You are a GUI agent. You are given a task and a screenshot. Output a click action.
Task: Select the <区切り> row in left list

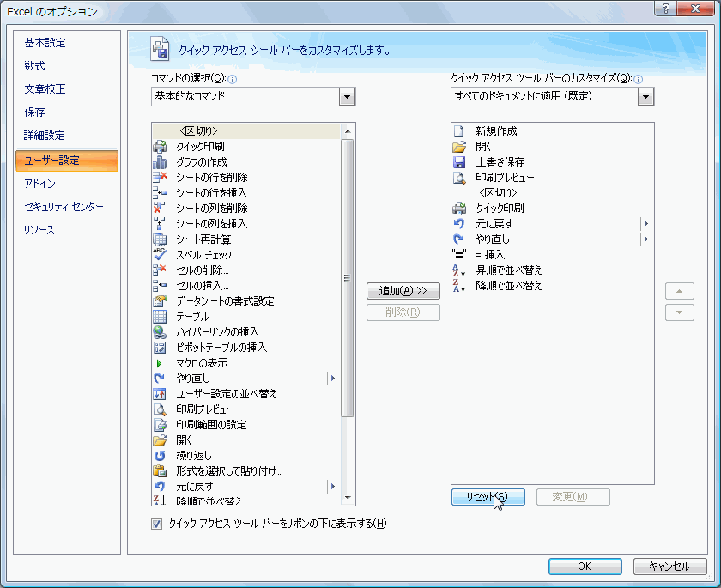click(246, 131)
